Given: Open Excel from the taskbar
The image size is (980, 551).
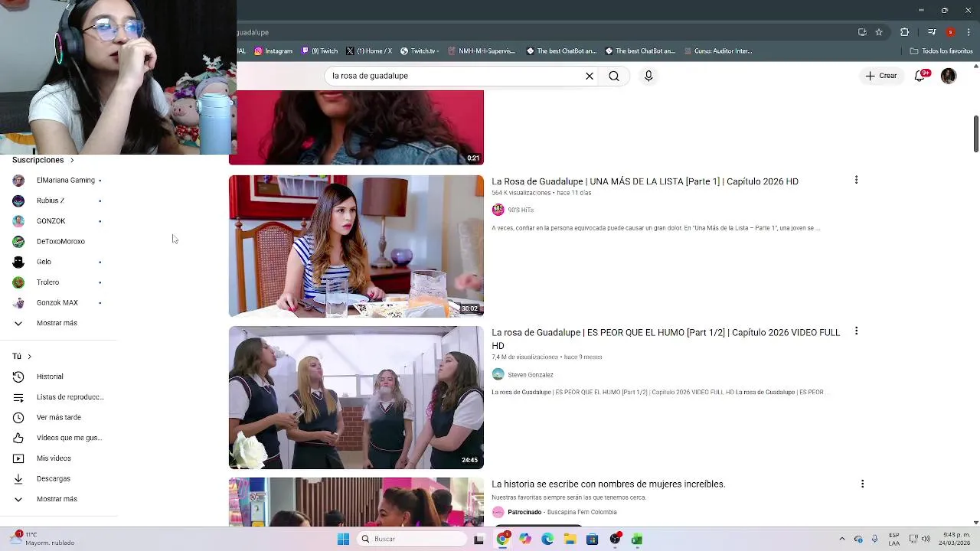Looking at the screenshot, I should [637, 539].
